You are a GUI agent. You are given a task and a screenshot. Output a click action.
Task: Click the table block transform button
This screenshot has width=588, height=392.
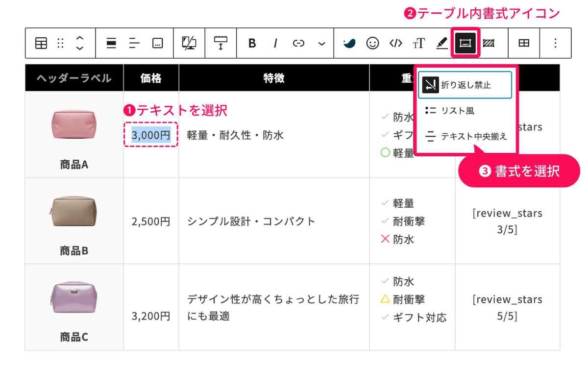(41, 43)
